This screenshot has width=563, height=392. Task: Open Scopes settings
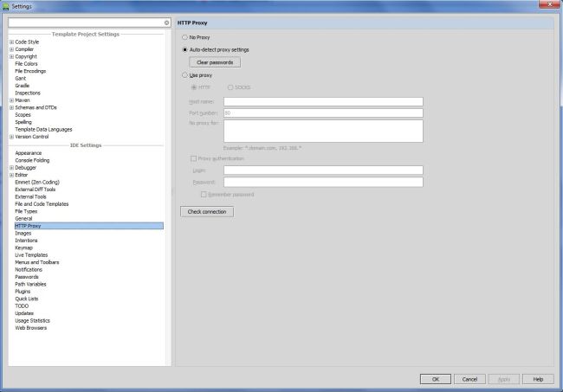coord(23,115)
